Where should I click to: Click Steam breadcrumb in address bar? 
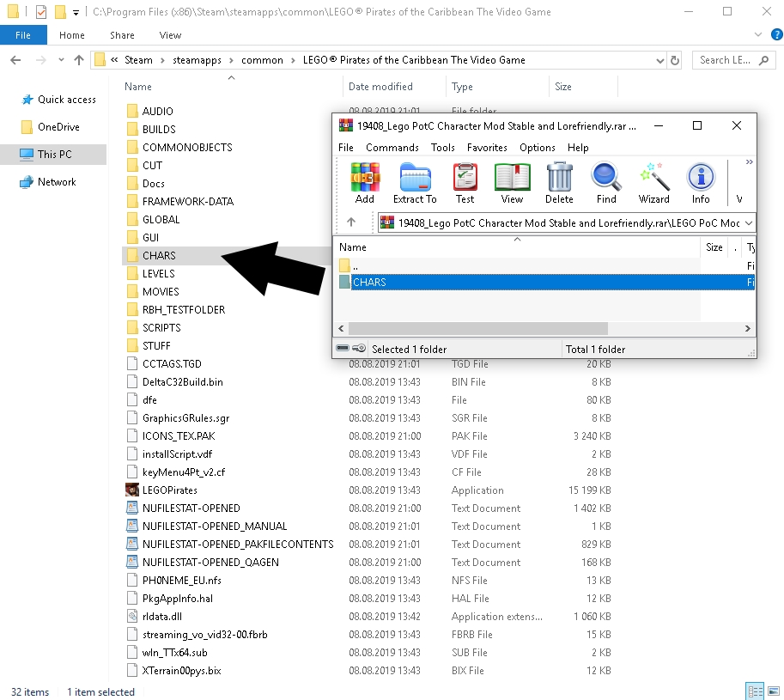point(138,60)
